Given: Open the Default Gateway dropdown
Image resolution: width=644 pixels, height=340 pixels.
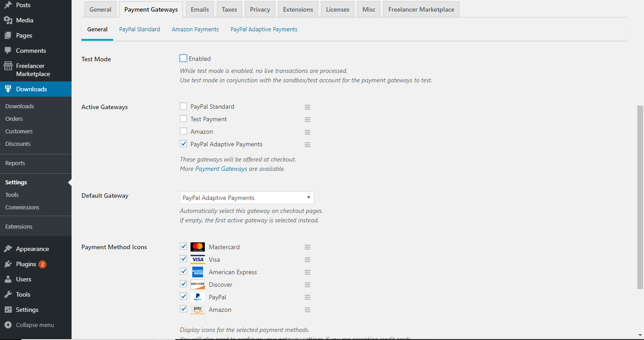Looking at the screenshot, I should pyautogui.click(x=247, y=198).
